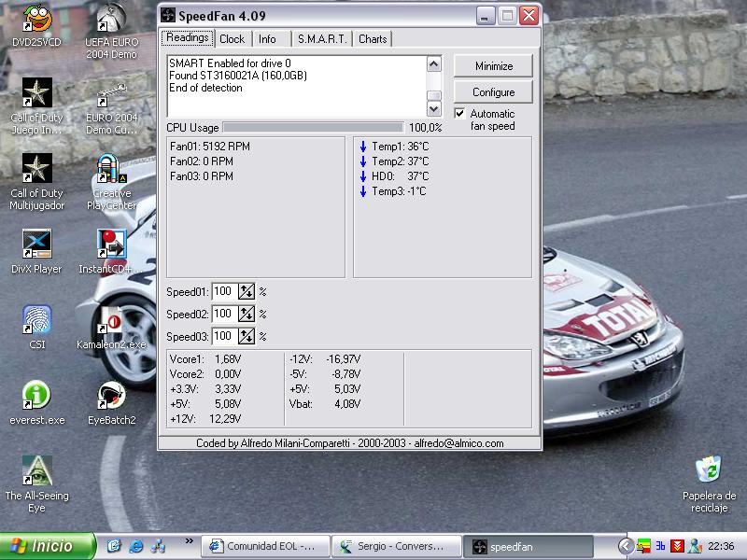Click inside the Speed01 percentage field

tap(224, 292)
